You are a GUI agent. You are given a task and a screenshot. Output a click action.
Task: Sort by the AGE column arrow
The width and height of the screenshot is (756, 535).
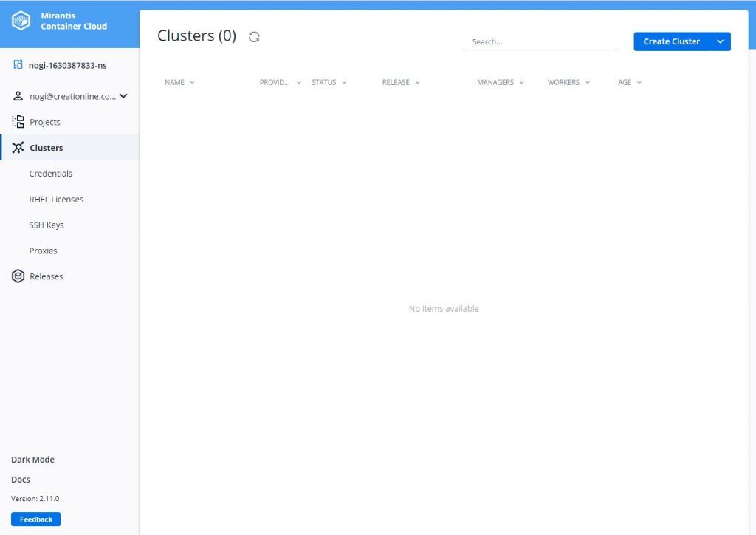pos(639,83)
